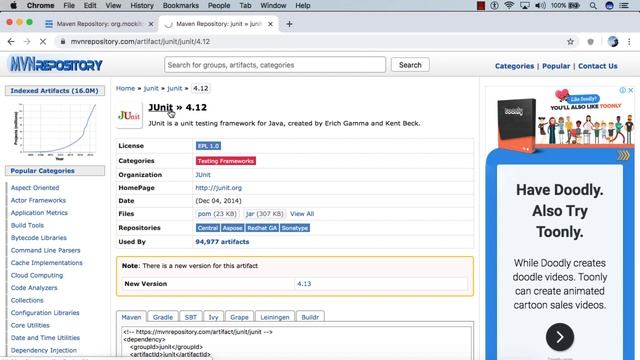Click the Search button
Image resolution: width=640 pixels, height=360 pixels.
410,65
